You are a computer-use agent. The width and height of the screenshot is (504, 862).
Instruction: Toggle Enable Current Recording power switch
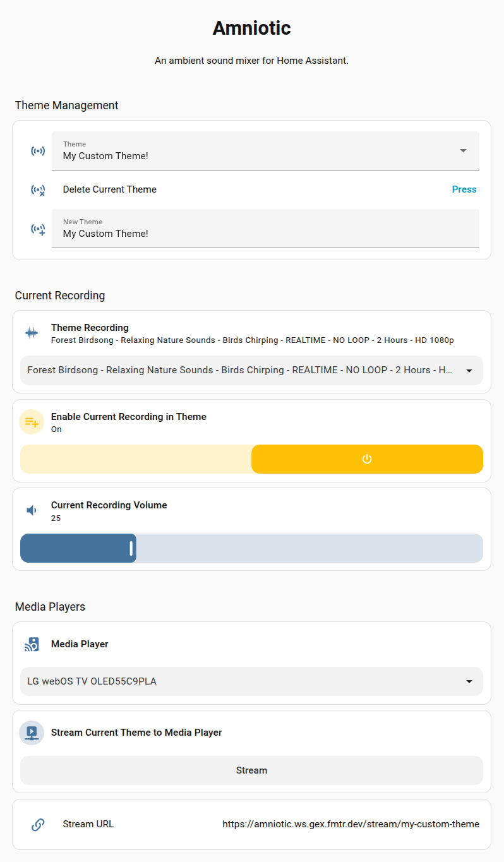[x=367, y=459]
